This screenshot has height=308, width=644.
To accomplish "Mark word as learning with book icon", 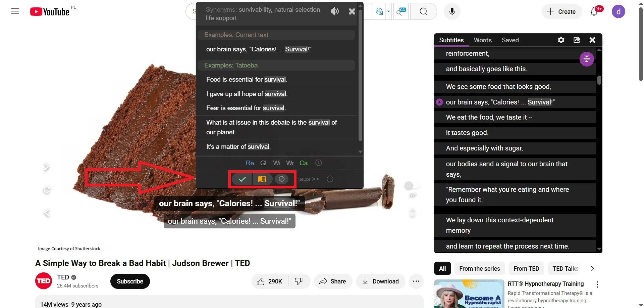I will point(262,179).
